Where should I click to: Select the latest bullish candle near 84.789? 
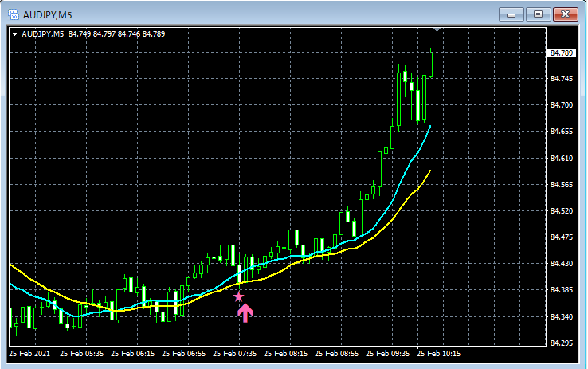coord(431,65)
